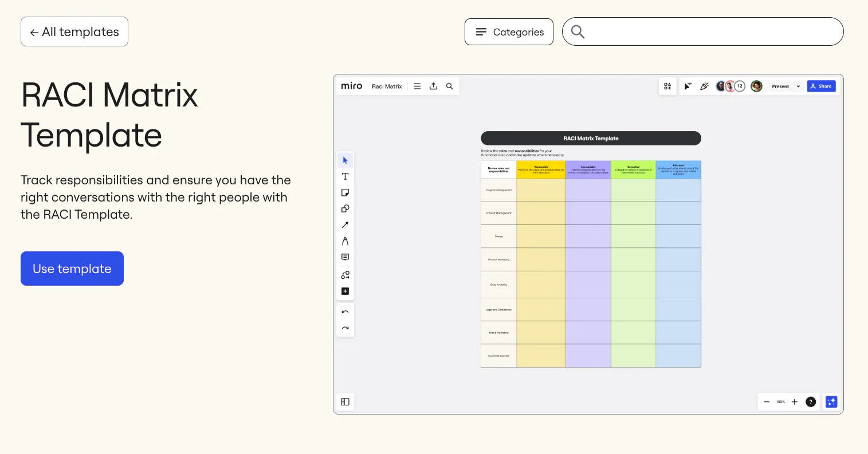Click the Use template button
This screenshot has width=868, height=454.
tap(72, 269)
